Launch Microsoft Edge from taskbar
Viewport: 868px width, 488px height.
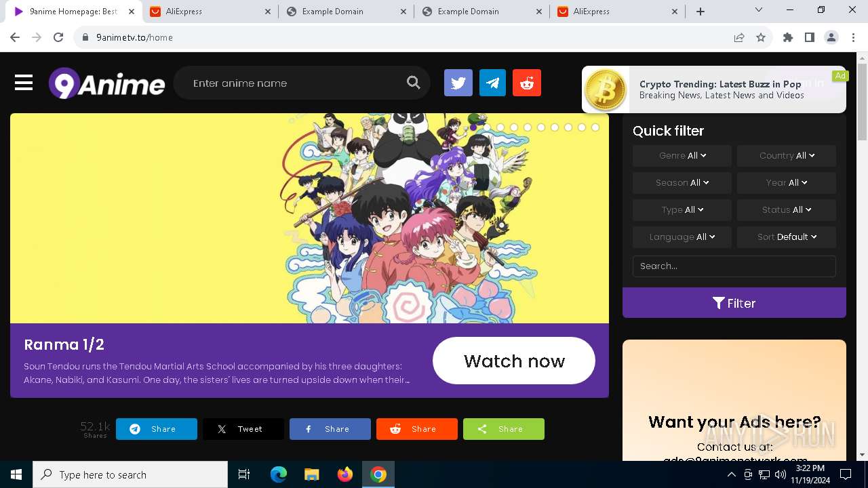tap(279, 474)
